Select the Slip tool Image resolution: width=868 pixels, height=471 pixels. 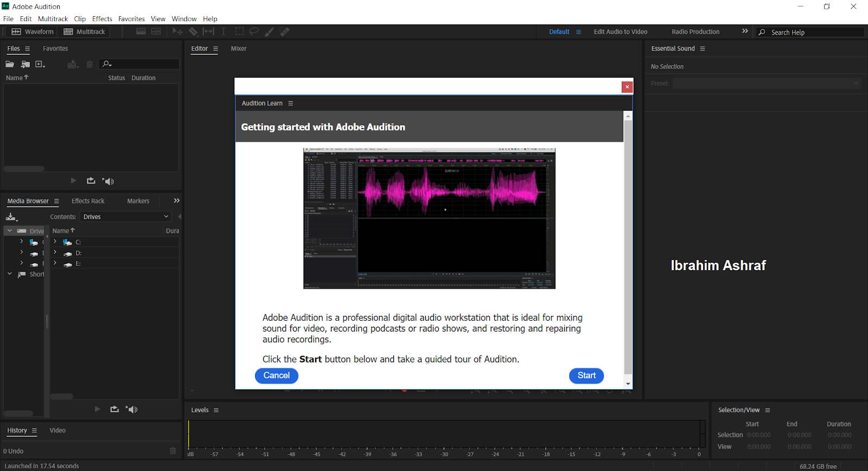coord(208,31)
